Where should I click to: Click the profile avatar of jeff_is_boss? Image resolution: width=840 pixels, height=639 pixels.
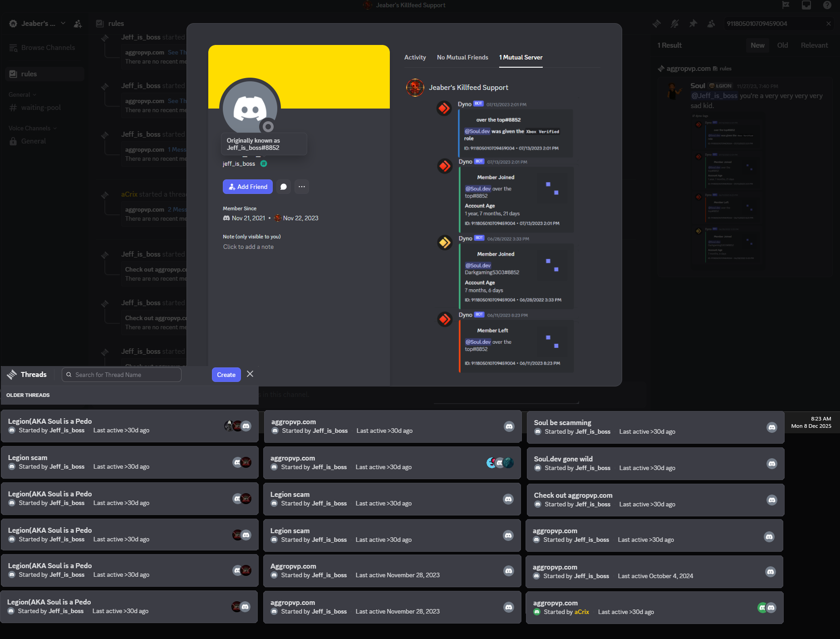[250, 109]
